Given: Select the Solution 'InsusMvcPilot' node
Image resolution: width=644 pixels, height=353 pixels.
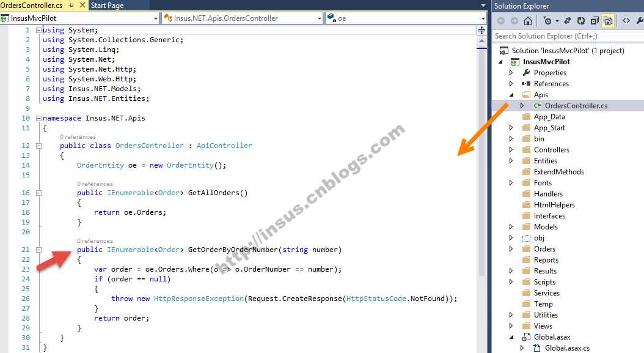Looking at the screenshot, I should coord(568,51).
